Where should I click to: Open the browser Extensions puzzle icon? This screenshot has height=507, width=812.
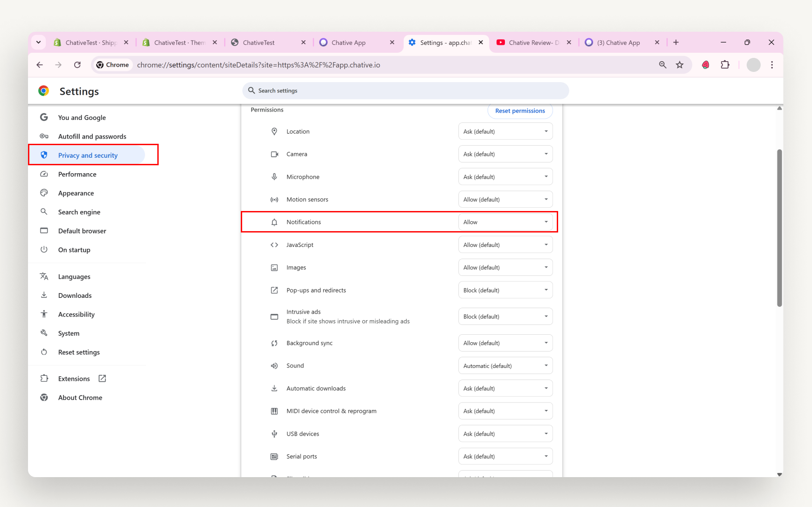click(725, 64)
